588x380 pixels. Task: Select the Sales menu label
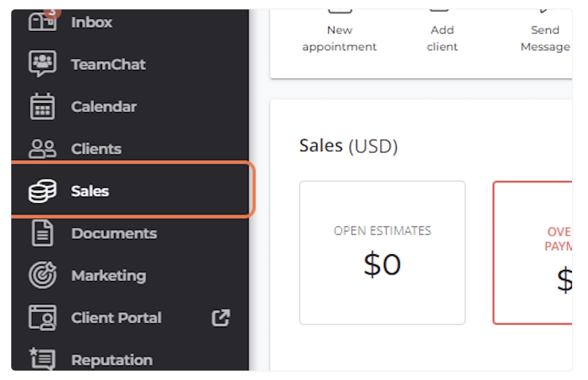tap(90, 191)
